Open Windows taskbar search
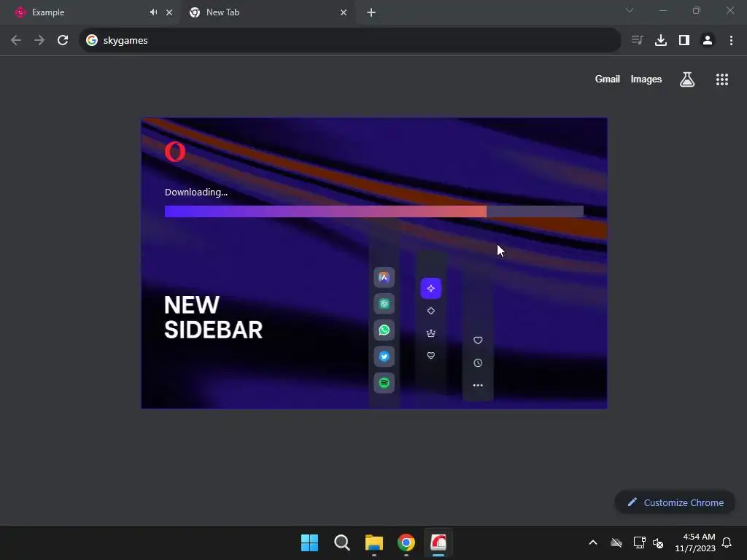The width and height of the screenshot is (747, 560). [x=341, y=542]
